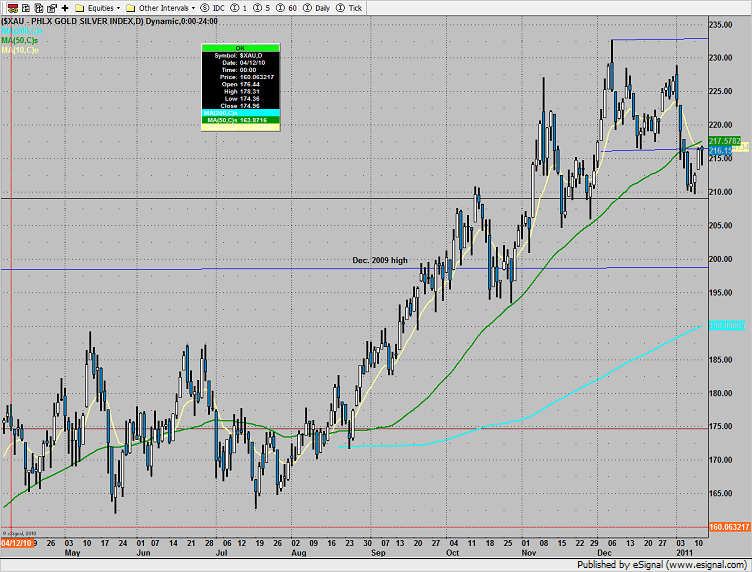
Task: Click the third toolbar icon with stacked pages
Action: pos(39,8)
